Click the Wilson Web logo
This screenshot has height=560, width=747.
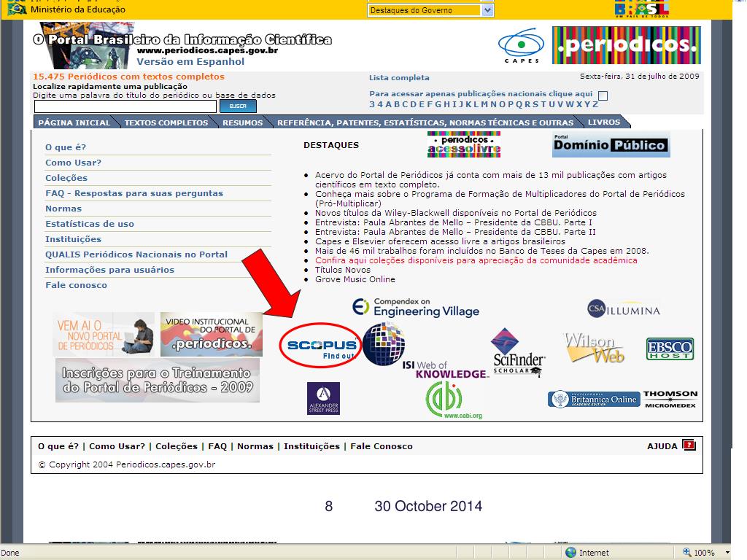click(x=594, y=349)
